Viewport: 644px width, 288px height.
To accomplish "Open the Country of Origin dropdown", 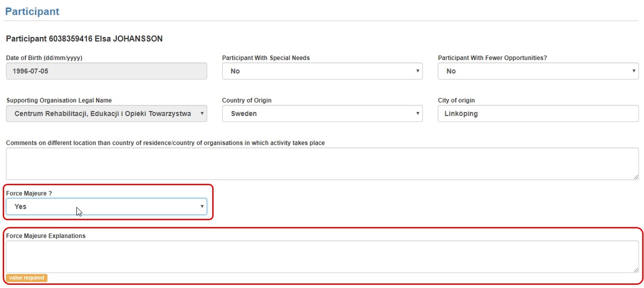I will [322, 114].
